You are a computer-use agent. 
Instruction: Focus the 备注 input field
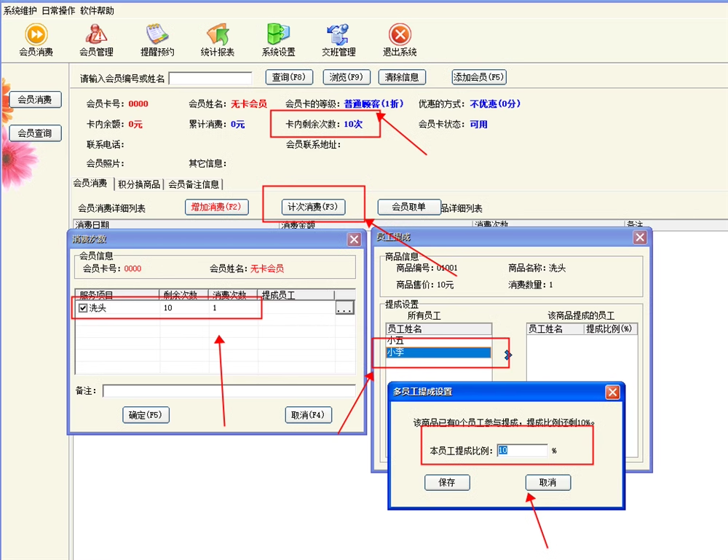click(x=229, y=391)
